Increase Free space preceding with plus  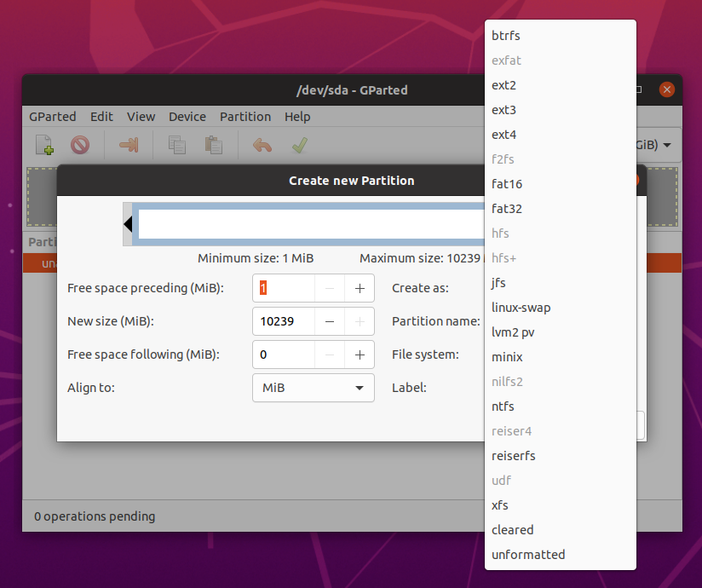tap(360, 288)
